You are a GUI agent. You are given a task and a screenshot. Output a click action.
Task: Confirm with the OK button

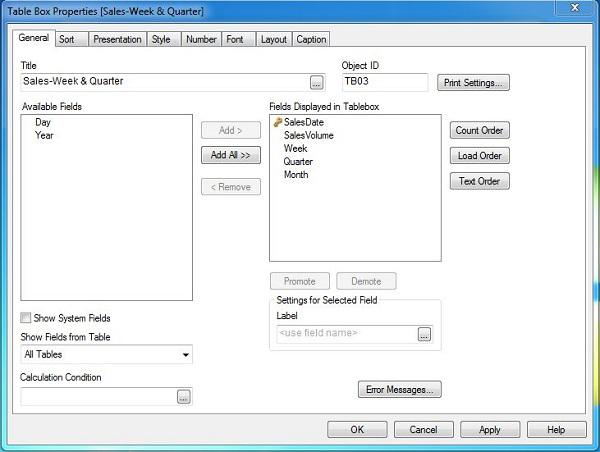click(357, 430)
